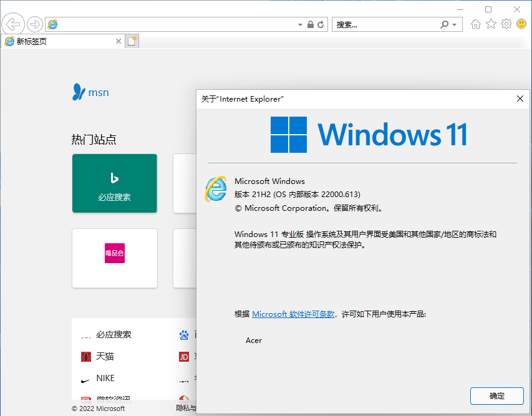The image size is (532, 416).
Task: Click the Windows 11 logo in dialog
Action: [369, 135]
